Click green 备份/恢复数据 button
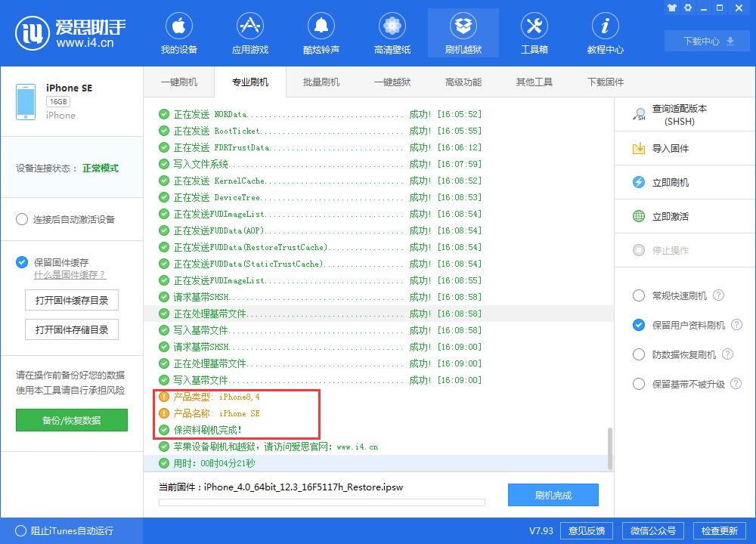This screenshot has height=544, width=756. click(x=71, y=420)
